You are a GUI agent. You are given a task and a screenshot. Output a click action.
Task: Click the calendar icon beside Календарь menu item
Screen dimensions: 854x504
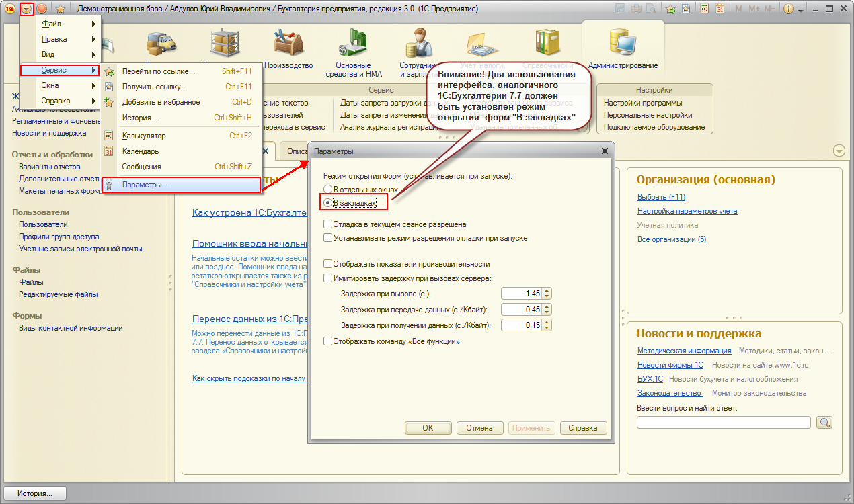pyautogui.click(x=109, y=151)
